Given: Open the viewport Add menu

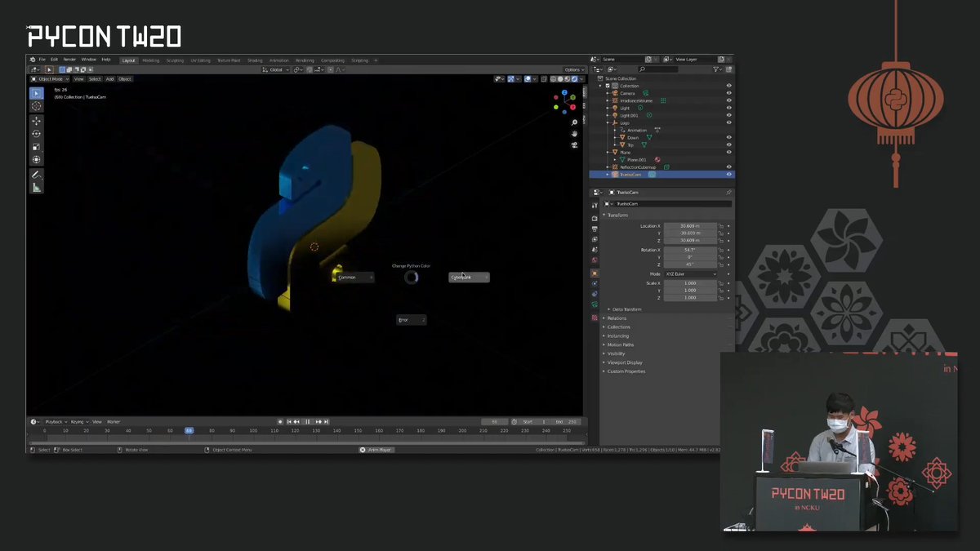Looking at the screenshot, I should point(109,79).
